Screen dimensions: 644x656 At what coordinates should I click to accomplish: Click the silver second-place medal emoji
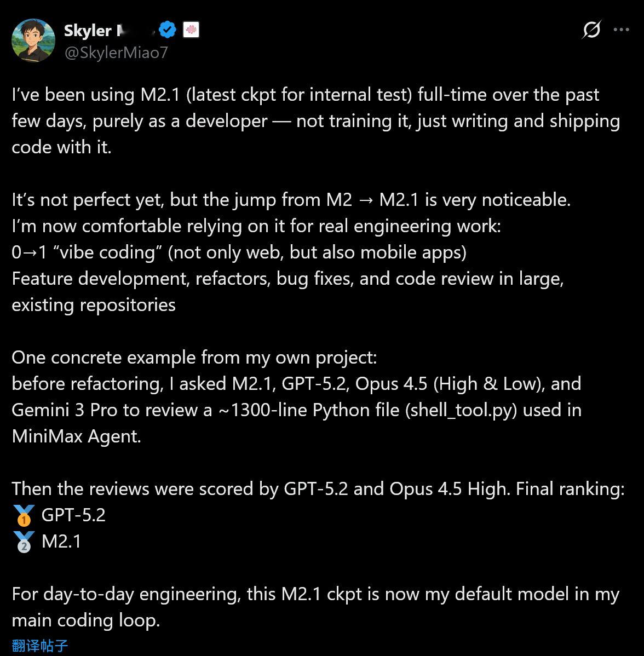coord(24,542)
